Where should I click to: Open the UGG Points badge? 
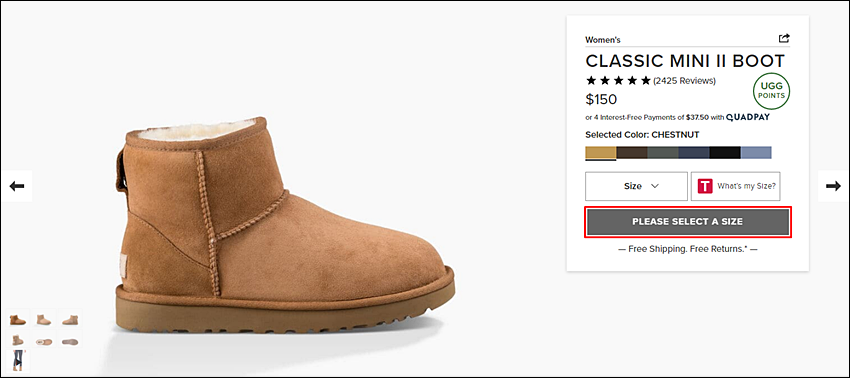coord(771,92)
